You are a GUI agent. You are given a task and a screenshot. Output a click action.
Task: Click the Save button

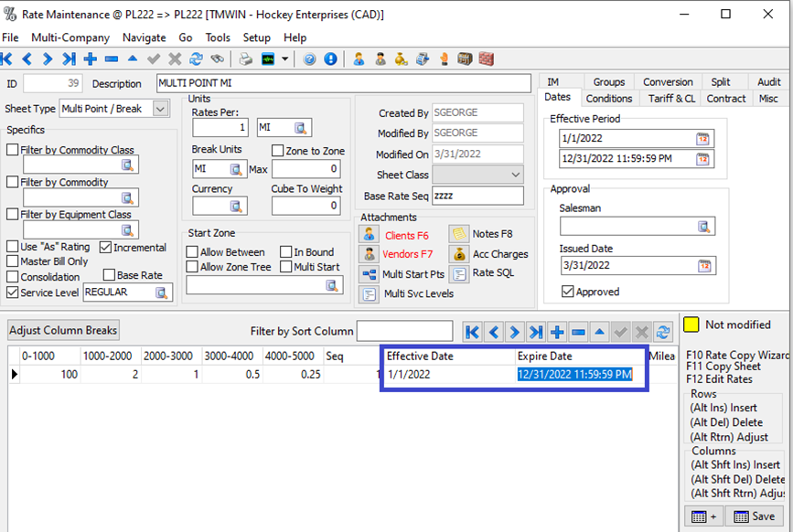click(x=755, y=516)
